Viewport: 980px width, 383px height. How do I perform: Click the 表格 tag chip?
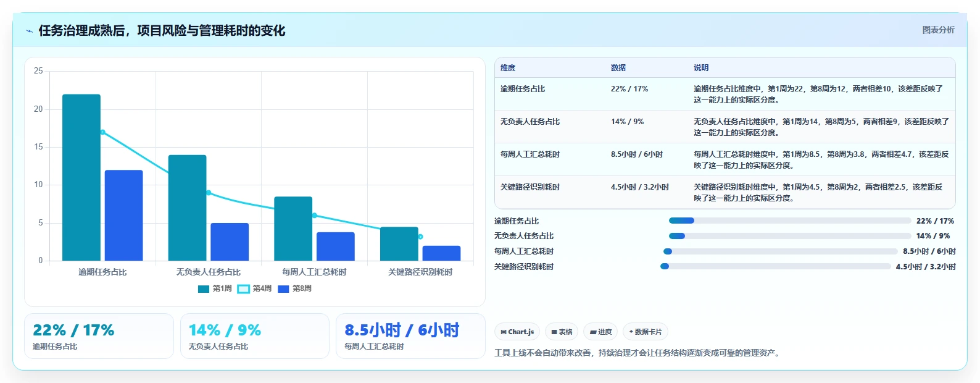click(562, 332)
